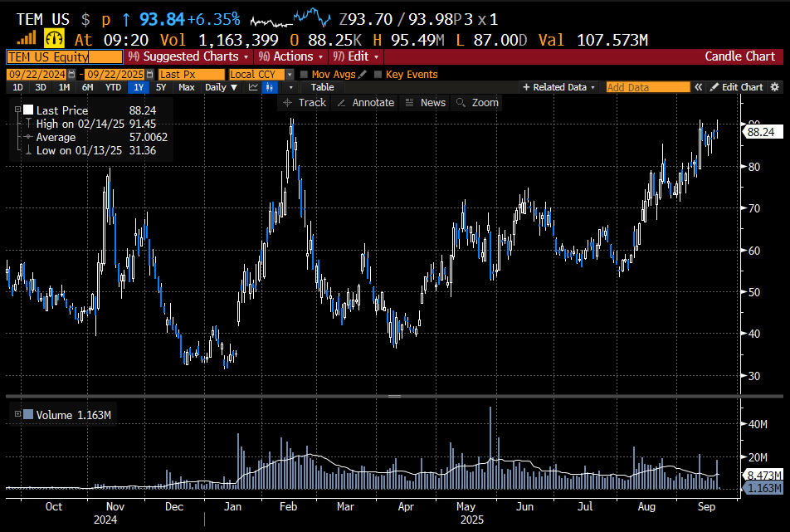This screenshot has height=532, width=790.
Task: Open the News overlay tool
Action: coord(426,103)
